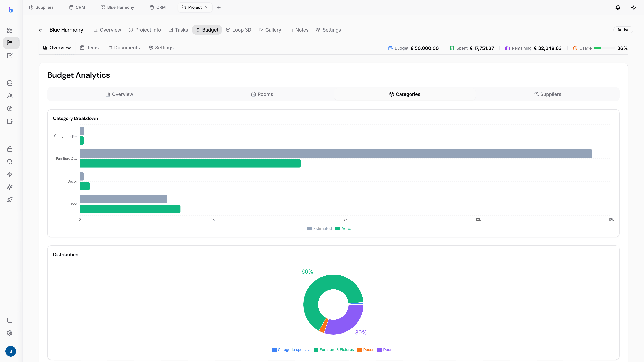Toggle the sidebar panel layout icon
This screenshot has width=644, height=362.
pyautogui.click(x=10, y=320)
